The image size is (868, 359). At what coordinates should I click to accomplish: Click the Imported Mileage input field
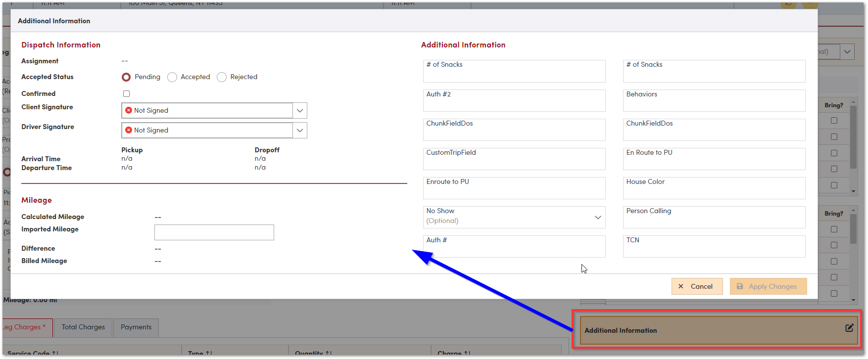coord(214,232)
